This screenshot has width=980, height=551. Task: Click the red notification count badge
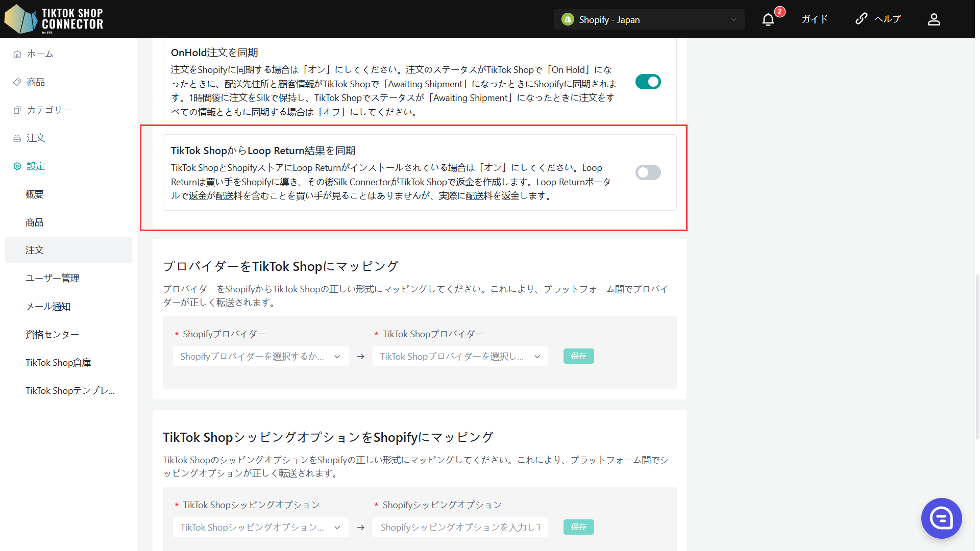click(779, 12)
